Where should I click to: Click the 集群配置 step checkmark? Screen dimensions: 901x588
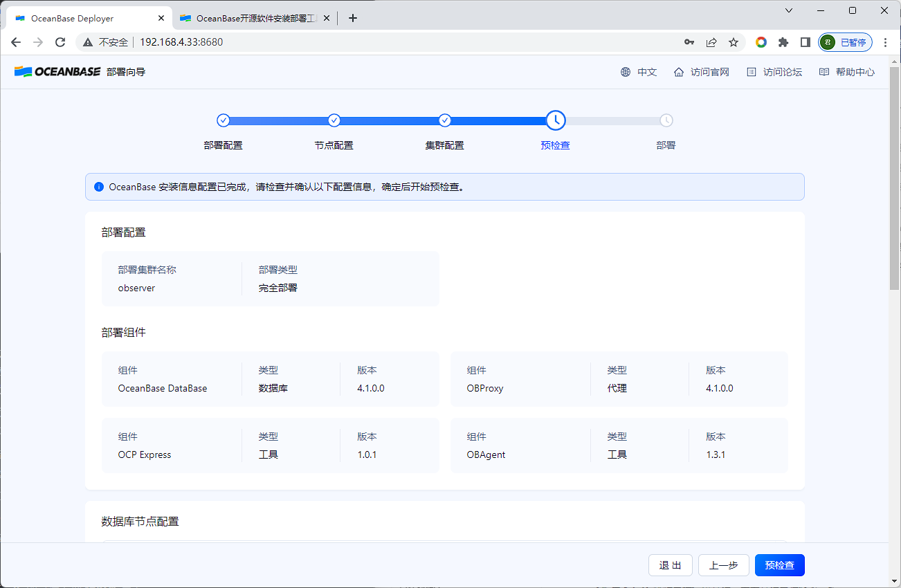(445, 120)
